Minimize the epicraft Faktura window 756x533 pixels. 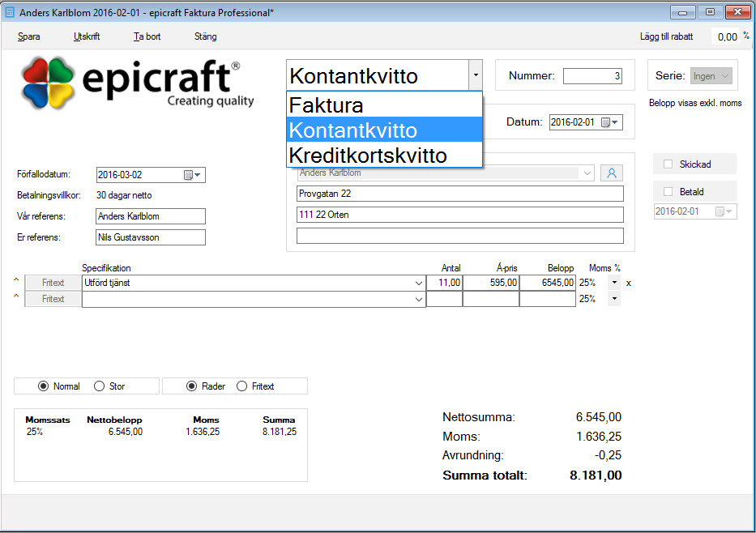pos(682,12)
